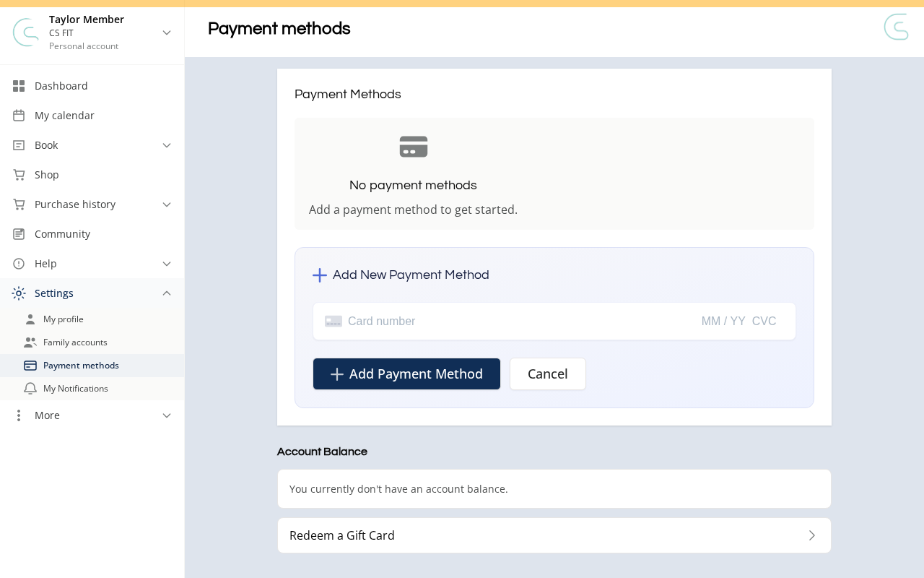Click the Payment methods card icon in sidebar
Screen dimensions: 924x578
coord(30,366)
